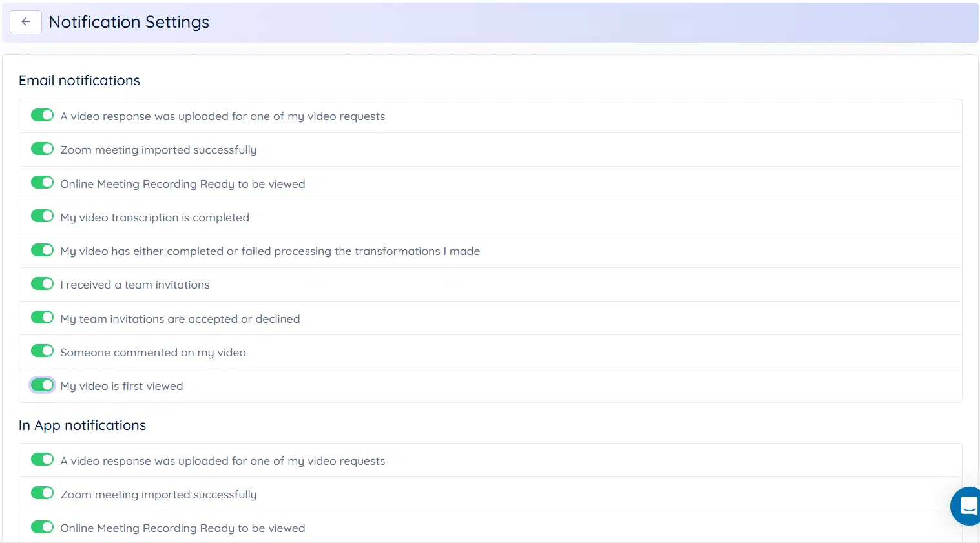Turn off 'Zoom meeting imported successfully' email toggle
This screenshot has width=980, height=543.
point(42,149)
